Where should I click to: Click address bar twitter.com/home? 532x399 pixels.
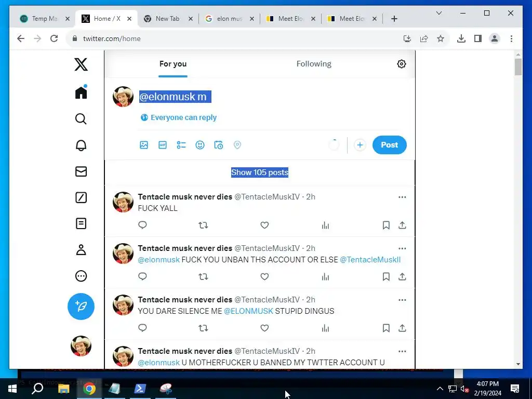pyautogui.click(x=112, y=38)
